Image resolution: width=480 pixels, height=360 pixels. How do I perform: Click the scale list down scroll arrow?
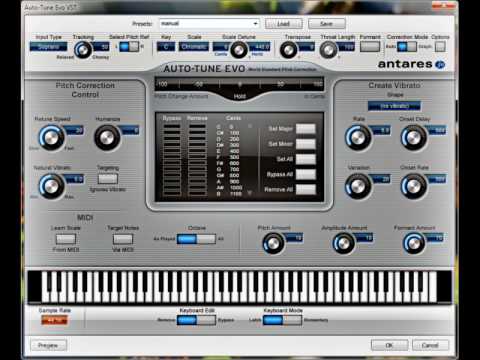[x=249, y=193]
